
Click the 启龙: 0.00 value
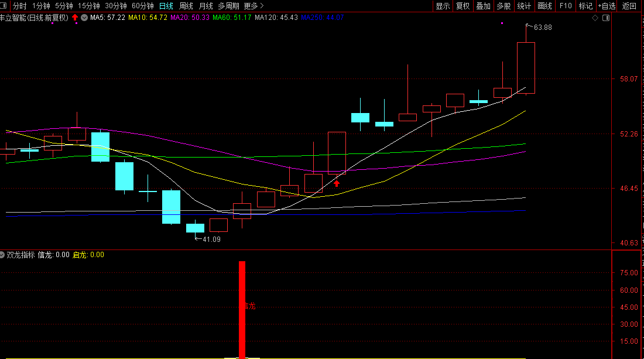tap(88, 255)
